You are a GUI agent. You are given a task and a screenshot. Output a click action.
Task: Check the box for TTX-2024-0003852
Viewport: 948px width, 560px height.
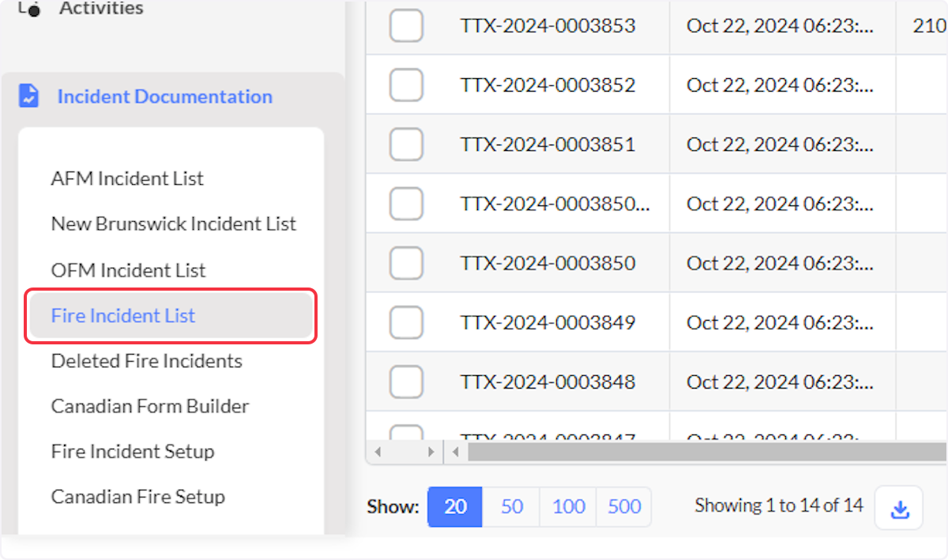point(406,85)
